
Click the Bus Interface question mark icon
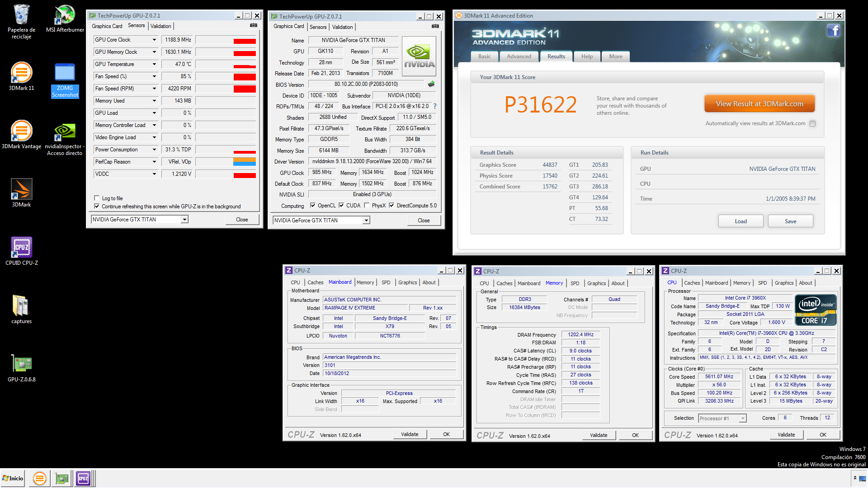[x=435, y=106]
